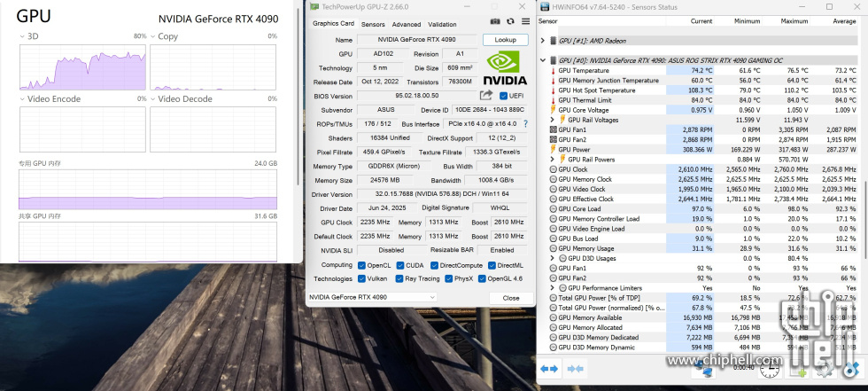Take a GPU-Z screenshot with camera icon
Viewport: 868px width, 391px height.
point(495,21)
